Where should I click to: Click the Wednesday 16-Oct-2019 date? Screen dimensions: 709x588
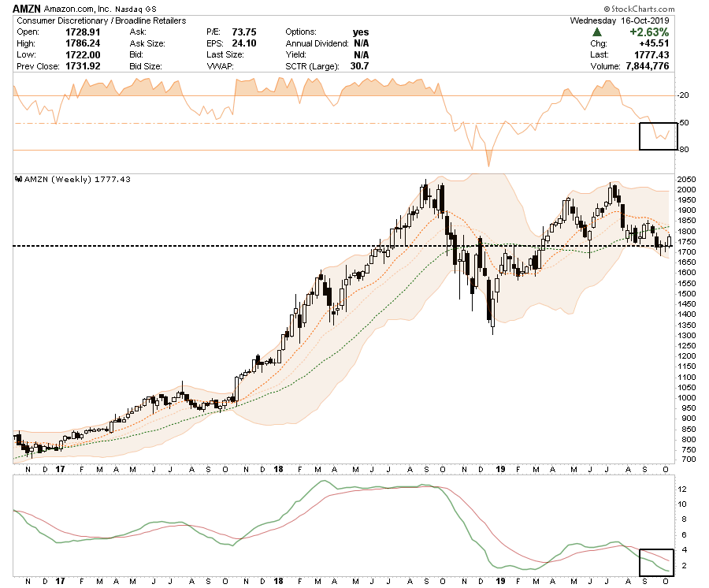pyautogui.click(x=619, y=20)
